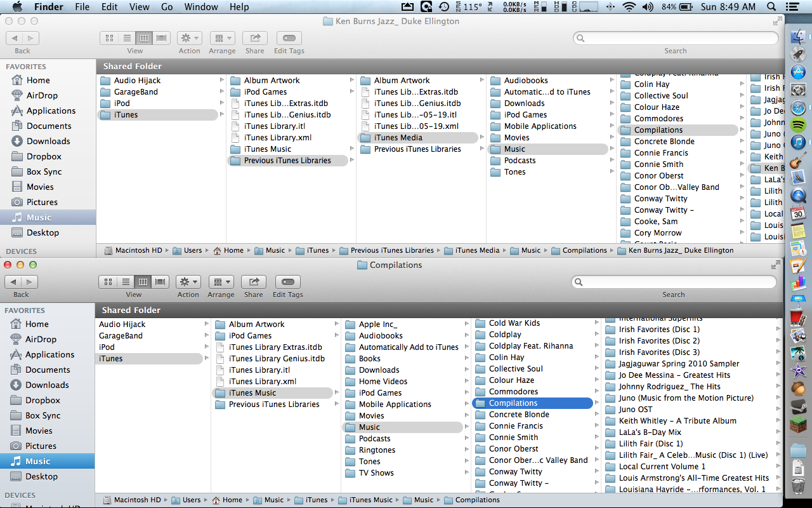This screenshot has width=812, height=508.
Task: Switch Compilations window to Cover Flow view
Action: click(160, 282)
